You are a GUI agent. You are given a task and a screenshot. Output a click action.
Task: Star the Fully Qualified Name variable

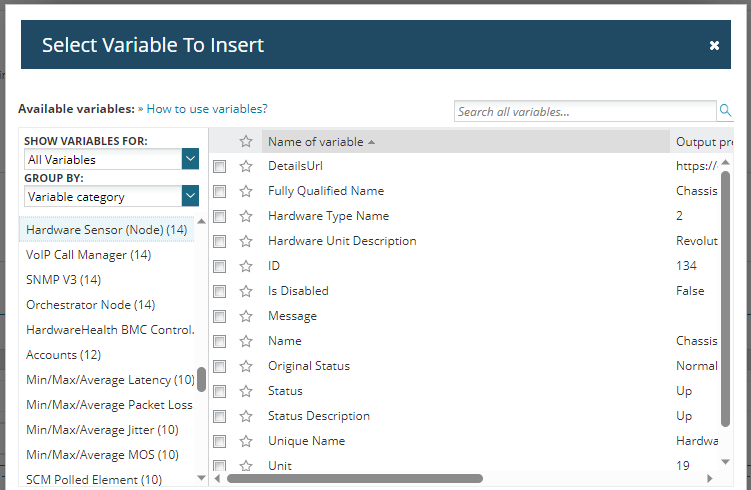(246, 191)
